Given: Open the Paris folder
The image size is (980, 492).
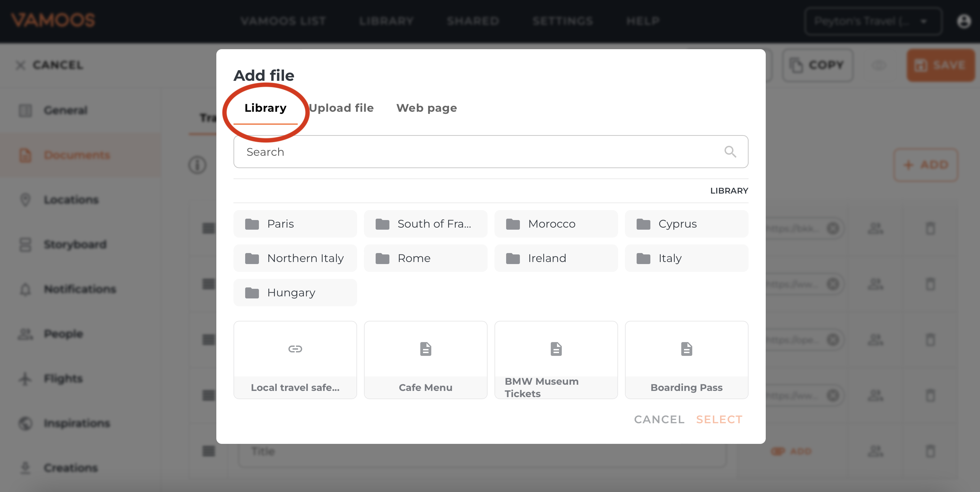Looking at the screenshot, I should click(295, 224).
